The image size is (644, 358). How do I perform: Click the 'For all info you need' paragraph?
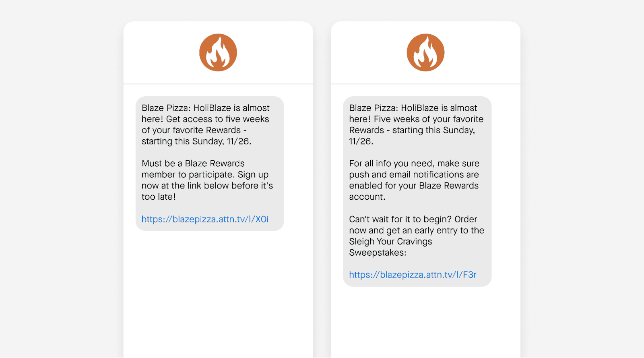coord(414,180)
